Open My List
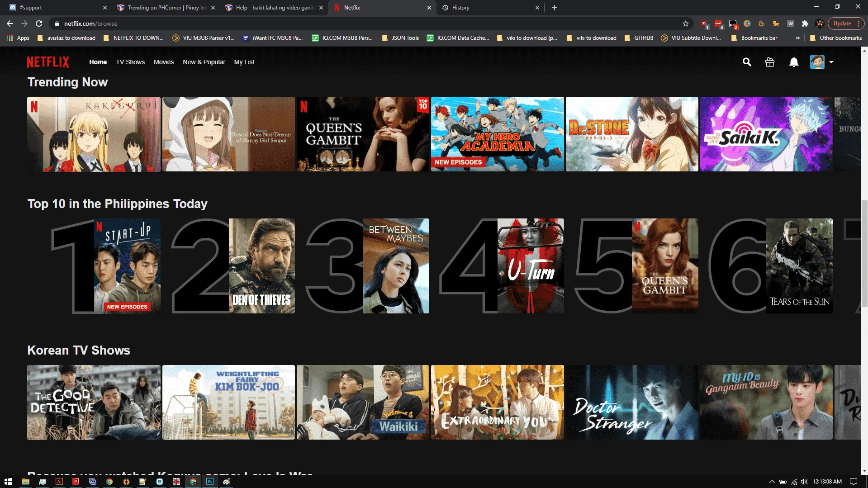 (x=244, y=62)
